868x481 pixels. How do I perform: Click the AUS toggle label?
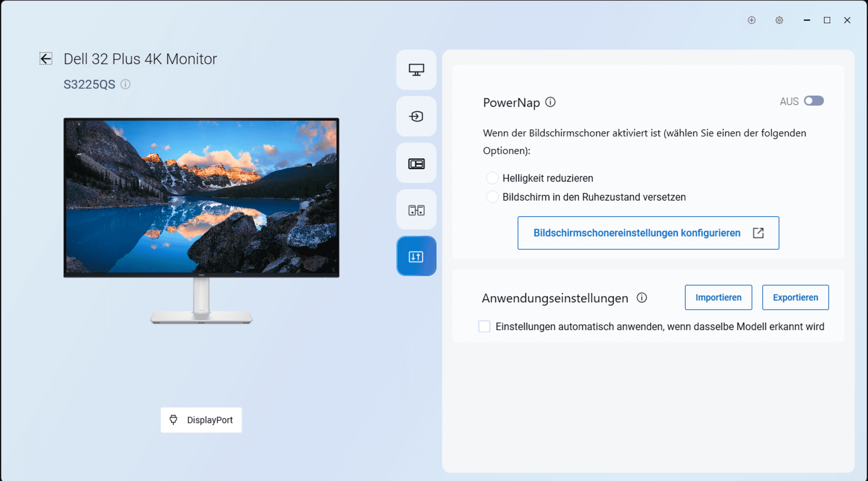(x=789, y=101)
